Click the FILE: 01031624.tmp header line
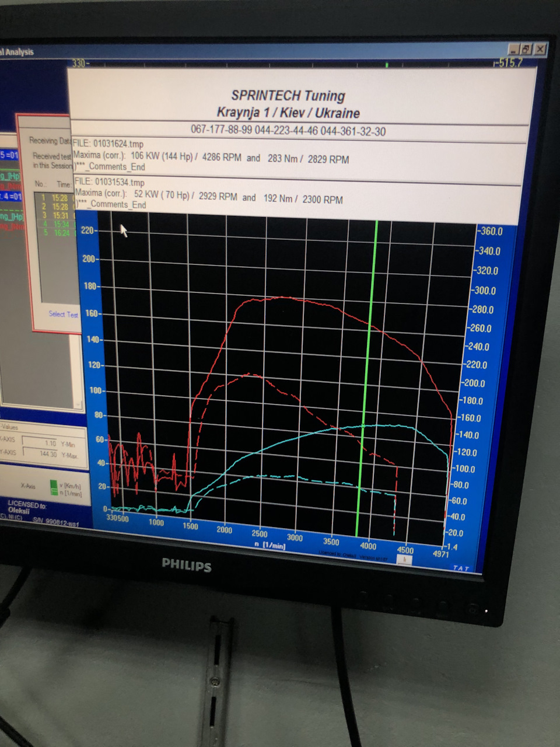 pyautogui.click(x=108, y=144)
